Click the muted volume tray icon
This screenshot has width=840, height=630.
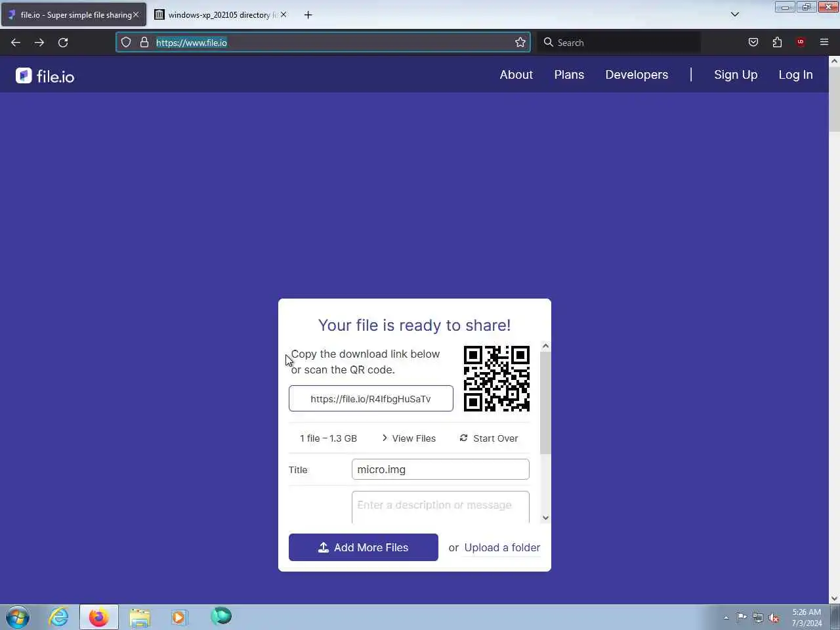tap(774, 618)
